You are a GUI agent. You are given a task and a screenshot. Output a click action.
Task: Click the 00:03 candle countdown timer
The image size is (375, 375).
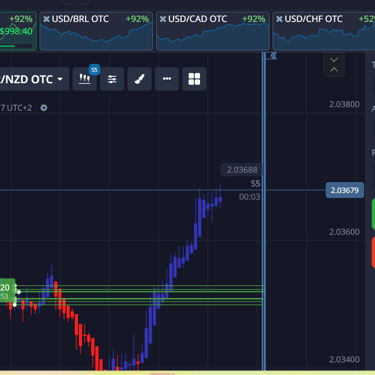[x=249, y=197]
